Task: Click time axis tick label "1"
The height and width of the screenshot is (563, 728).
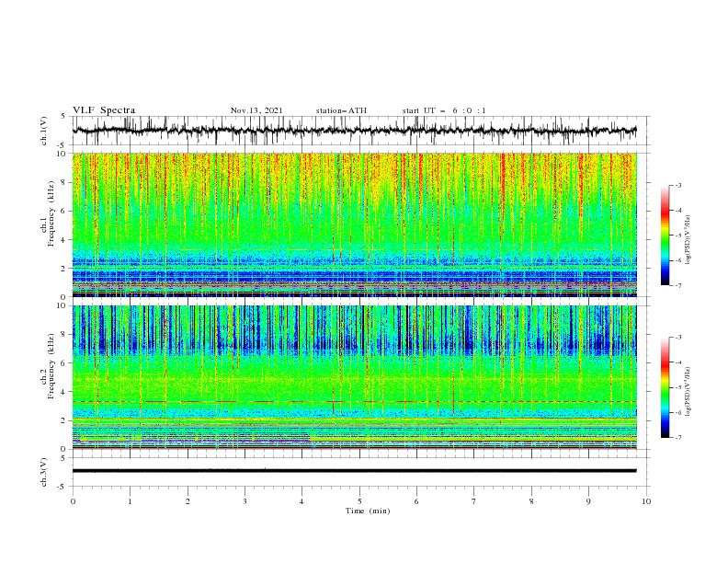Action: [x=130, y=501]
